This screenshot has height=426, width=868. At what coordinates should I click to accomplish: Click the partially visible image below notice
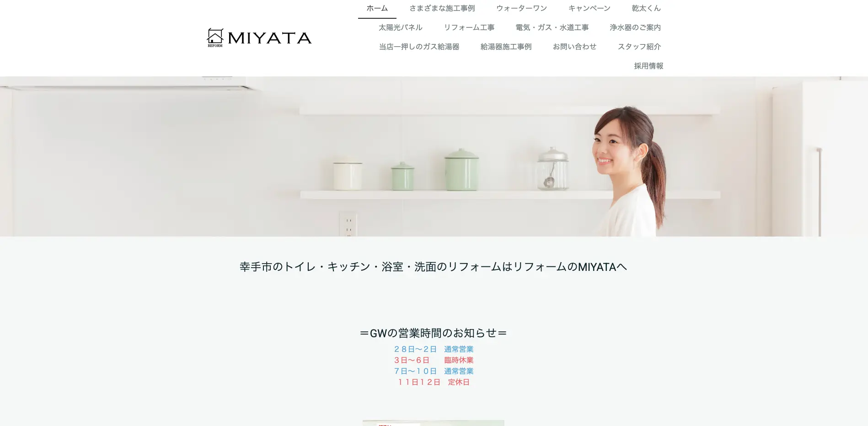pyautogui.click(x=434, y=423)
